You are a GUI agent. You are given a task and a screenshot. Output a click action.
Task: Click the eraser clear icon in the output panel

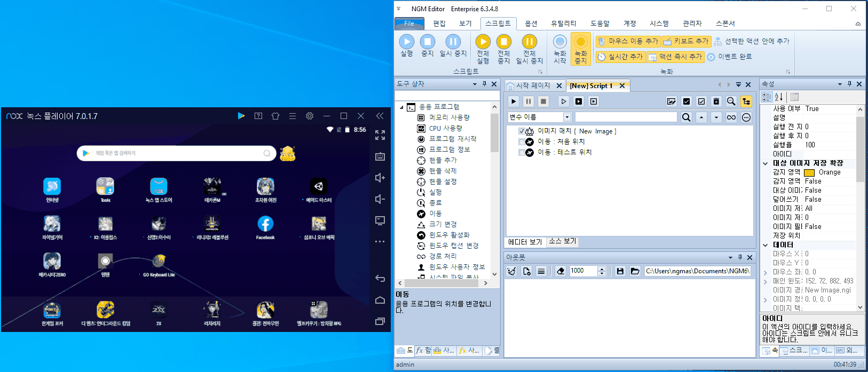561,271
